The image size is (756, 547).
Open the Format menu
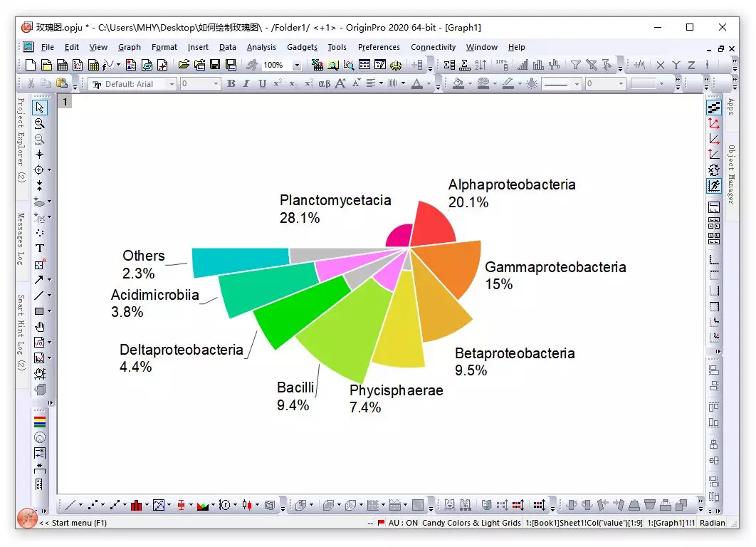click(x=164, y=47)
